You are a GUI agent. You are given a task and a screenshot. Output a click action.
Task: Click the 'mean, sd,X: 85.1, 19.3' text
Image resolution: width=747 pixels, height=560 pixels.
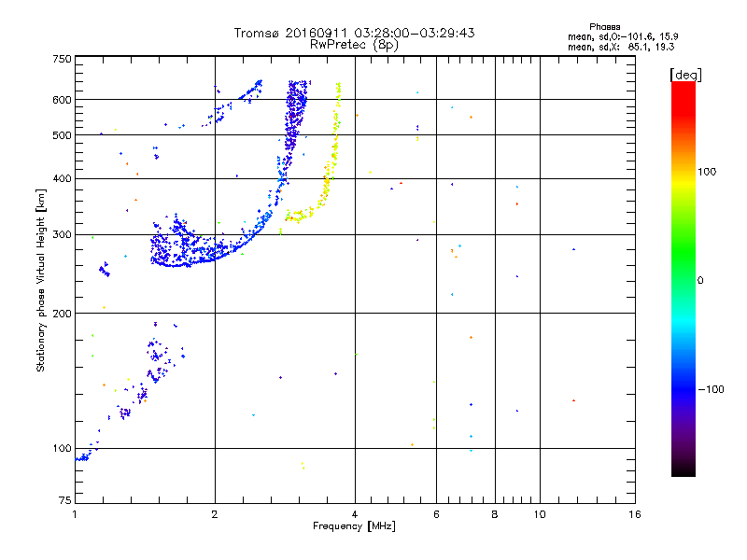pos(621,47)
